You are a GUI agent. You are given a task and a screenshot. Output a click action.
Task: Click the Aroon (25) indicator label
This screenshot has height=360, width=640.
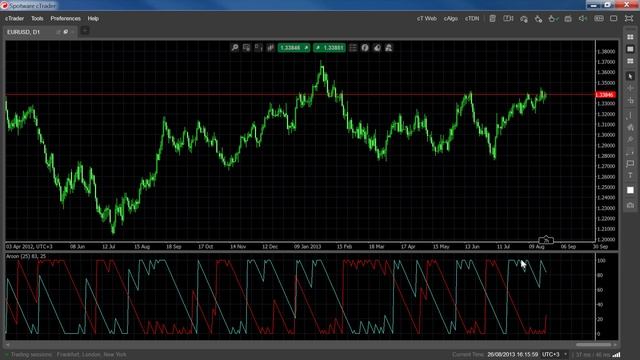click(26, 256)
